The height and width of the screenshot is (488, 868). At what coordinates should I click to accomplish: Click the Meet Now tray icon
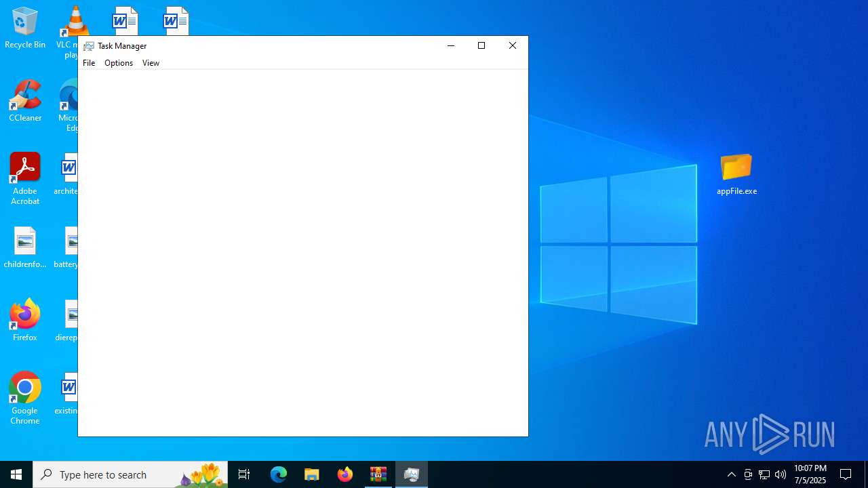tap(748, 474)
